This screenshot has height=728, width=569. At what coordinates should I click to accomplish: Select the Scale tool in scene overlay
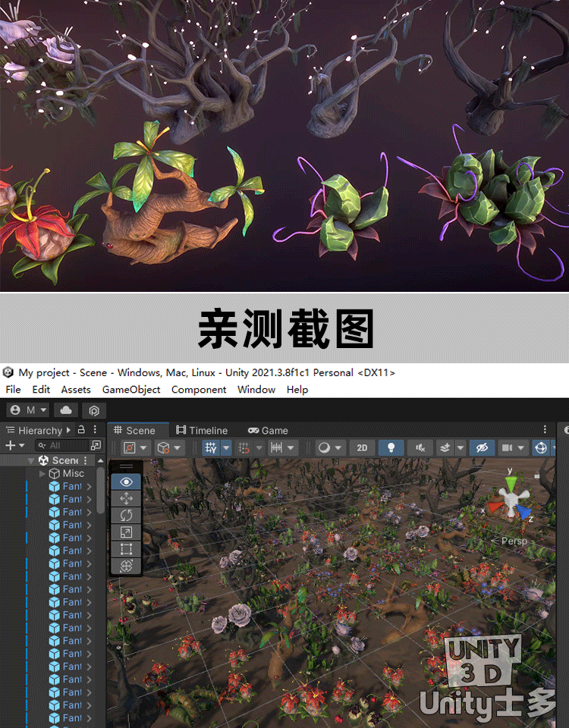point(126,532)
